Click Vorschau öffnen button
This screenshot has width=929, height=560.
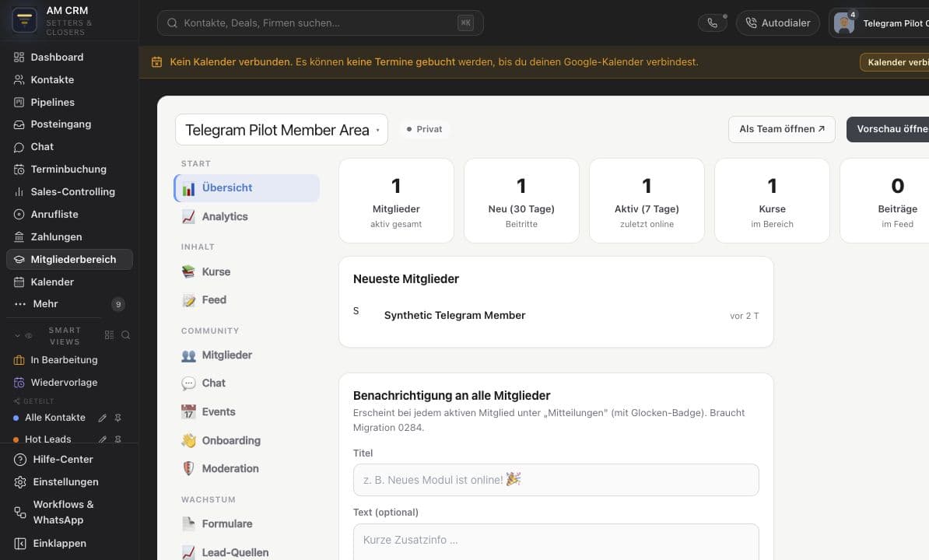[888, 129]
